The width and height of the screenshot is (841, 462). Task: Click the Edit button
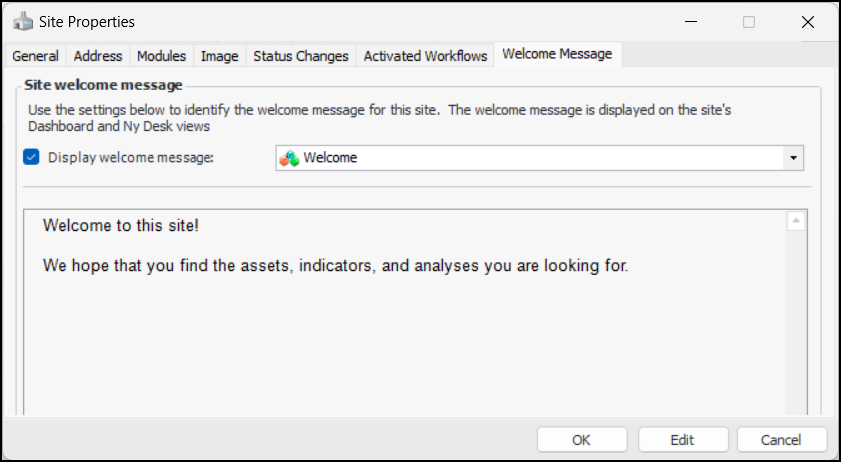click(x=682, y=440)
